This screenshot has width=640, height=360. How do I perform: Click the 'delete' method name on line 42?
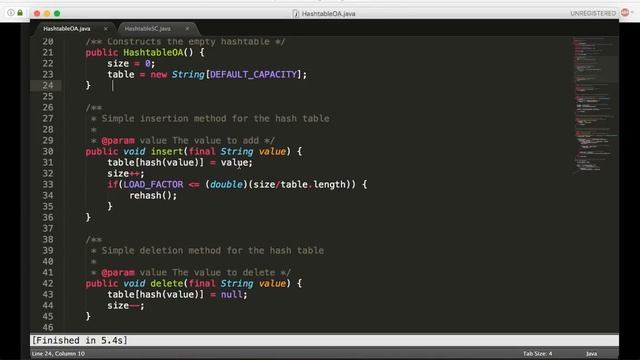point(167,283)
